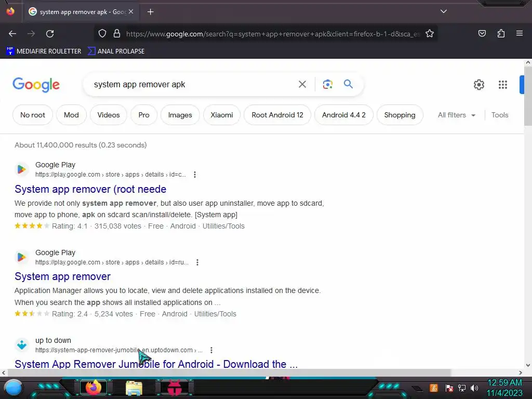
Task: Open the search Tools button
Action: [499, 115]
